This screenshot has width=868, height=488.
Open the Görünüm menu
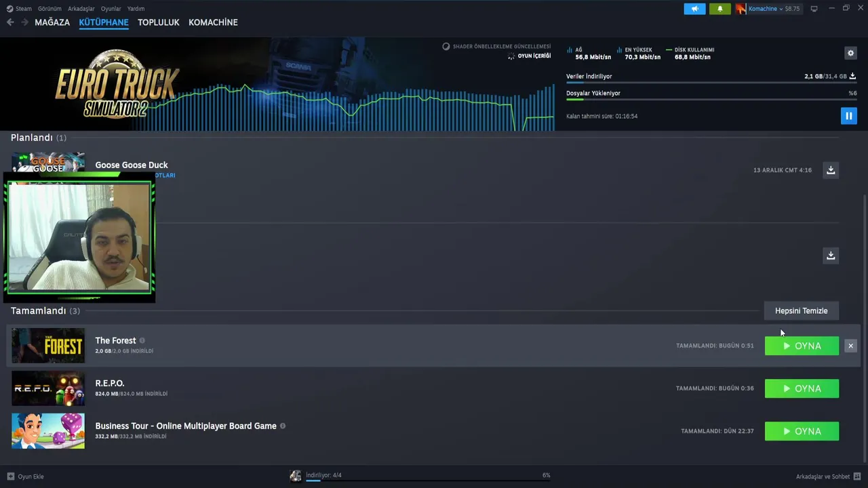pos(50,9)
